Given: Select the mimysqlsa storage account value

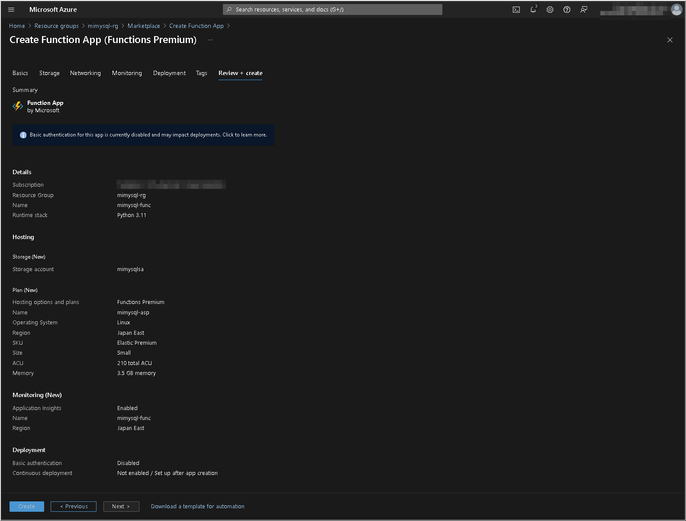Looking at the screenshot, I should tap(130, 269).
